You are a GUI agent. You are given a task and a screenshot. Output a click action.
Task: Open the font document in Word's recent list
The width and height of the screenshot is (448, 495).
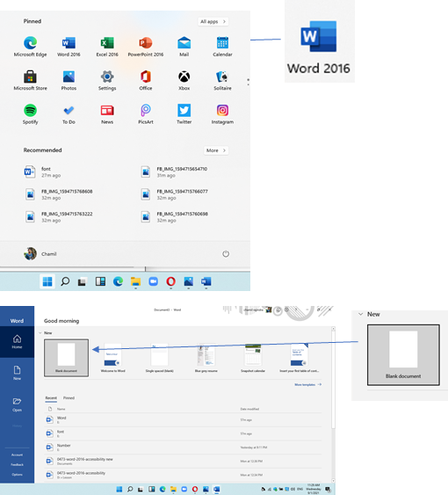183,433
